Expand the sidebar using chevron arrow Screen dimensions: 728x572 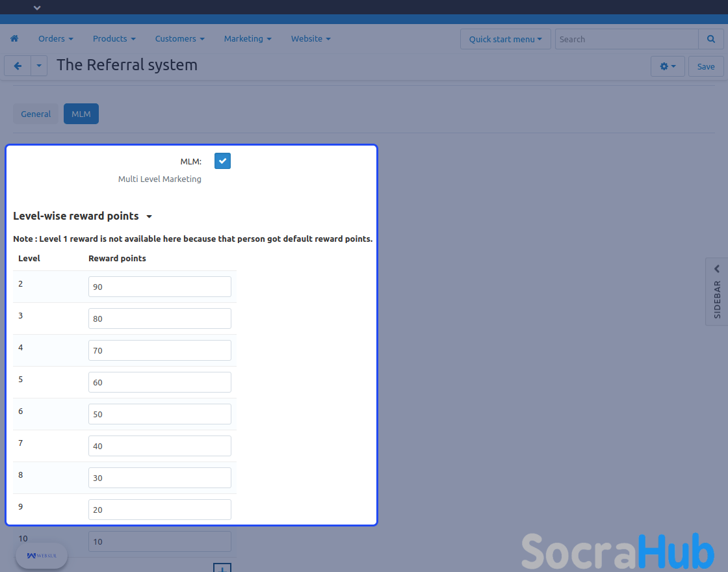pos(717,269)
